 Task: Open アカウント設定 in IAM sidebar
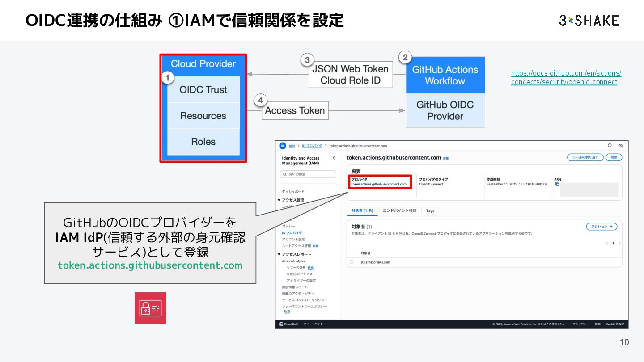point(293,240)
